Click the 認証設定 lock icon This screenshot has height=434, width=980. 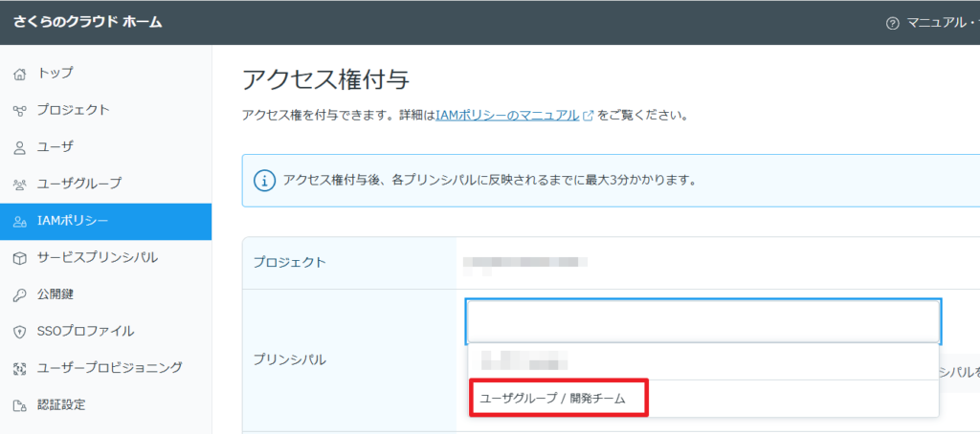click(x=19, y=405)
